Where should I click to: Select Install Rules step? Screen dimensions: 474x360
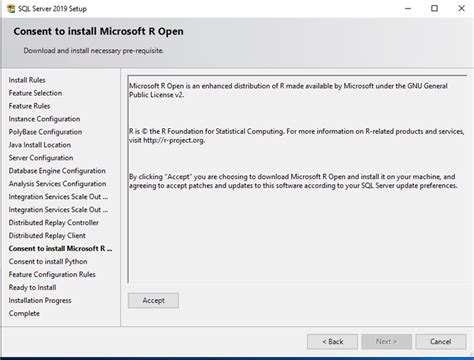(27, 80)
